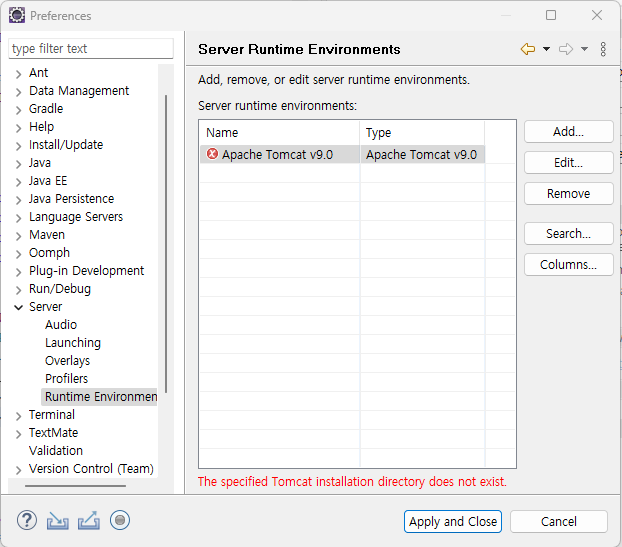
Task: Click Apply and Close
Action: tap(453, 521)
